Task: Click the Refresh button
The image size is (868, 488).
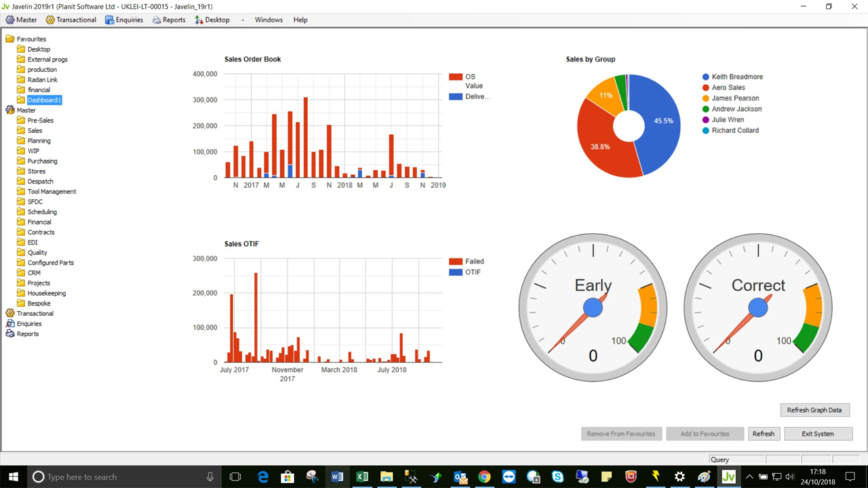Action: tap(764, 434)
